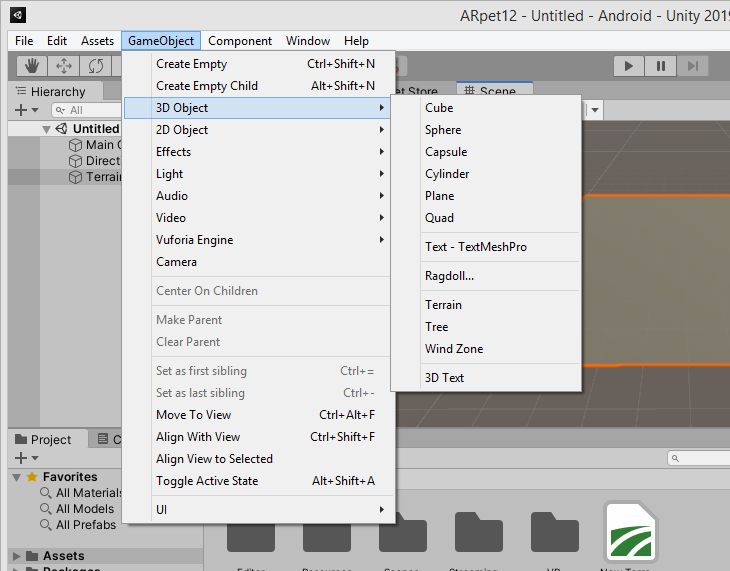Image resolution: width=730 pixels, height=571 pixels.
Task: Click Favorites star icon
Action: pos(32,476)
